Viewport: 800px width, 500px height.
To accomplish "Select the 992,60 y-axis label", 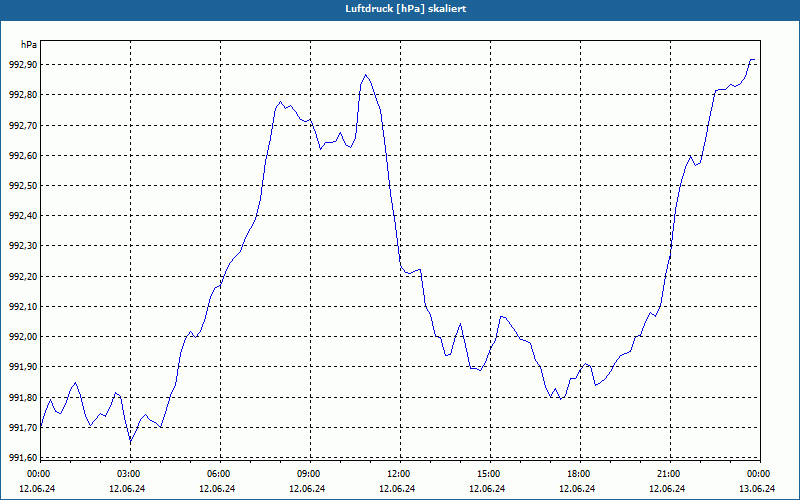I will (x=23, y=156).
